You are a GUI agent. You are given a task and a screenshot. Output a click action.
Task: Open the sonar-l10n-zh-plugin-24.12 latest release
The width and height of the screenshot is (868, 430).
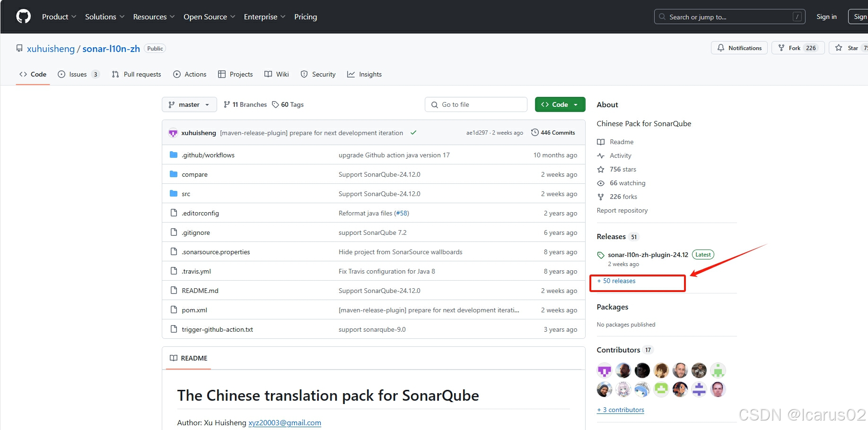648,255
